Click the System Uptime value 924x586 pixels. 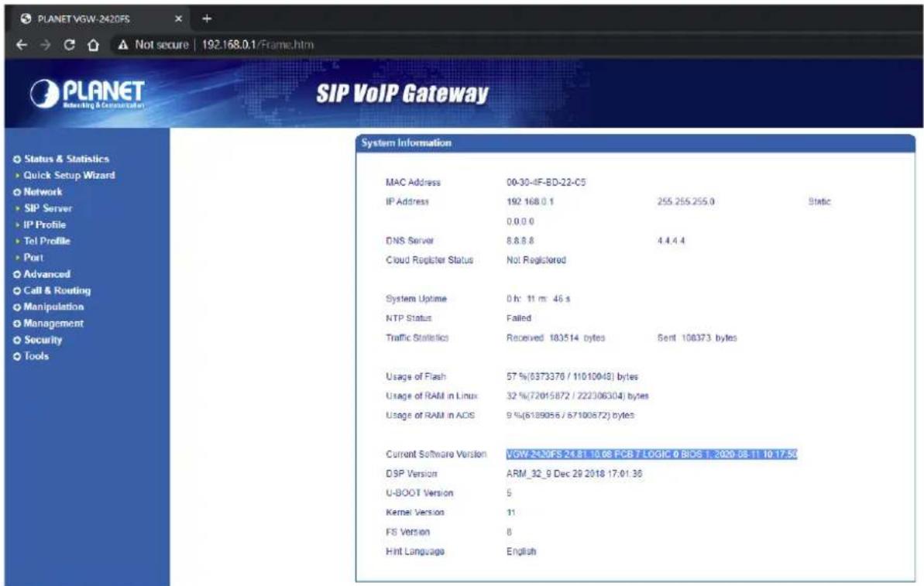[538, 299]
